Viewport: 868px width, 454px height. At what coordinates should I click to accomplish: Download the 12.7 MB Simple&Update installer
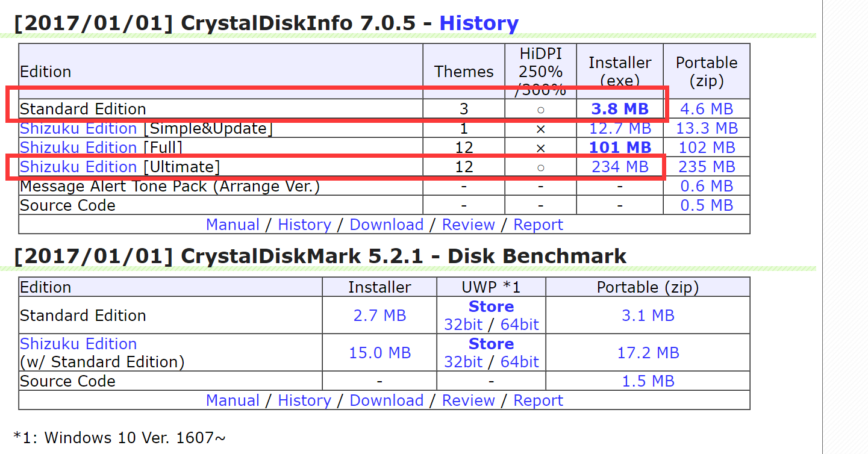pos(620,128)
